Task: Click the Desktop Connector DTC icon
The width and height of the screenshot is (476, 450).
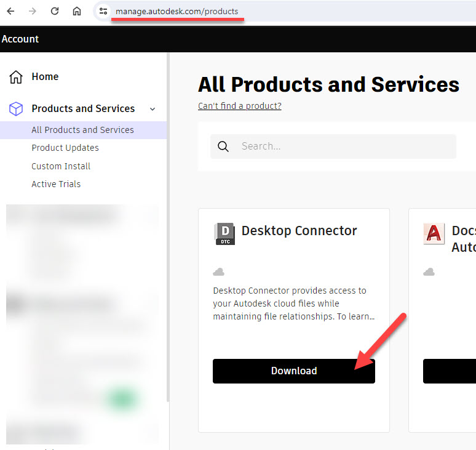Action: click(x=224, y=234)
